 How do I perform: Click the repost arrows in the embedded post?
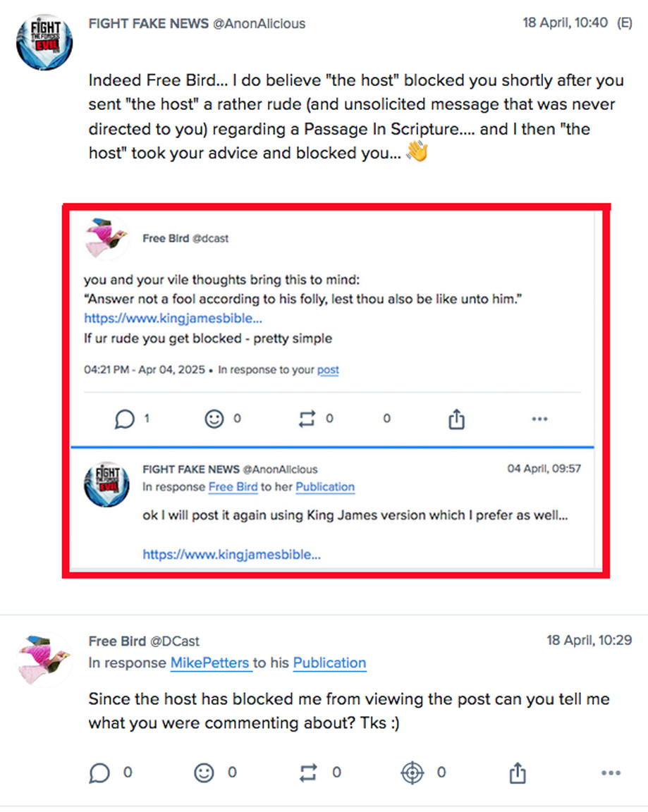coord(307,419)
